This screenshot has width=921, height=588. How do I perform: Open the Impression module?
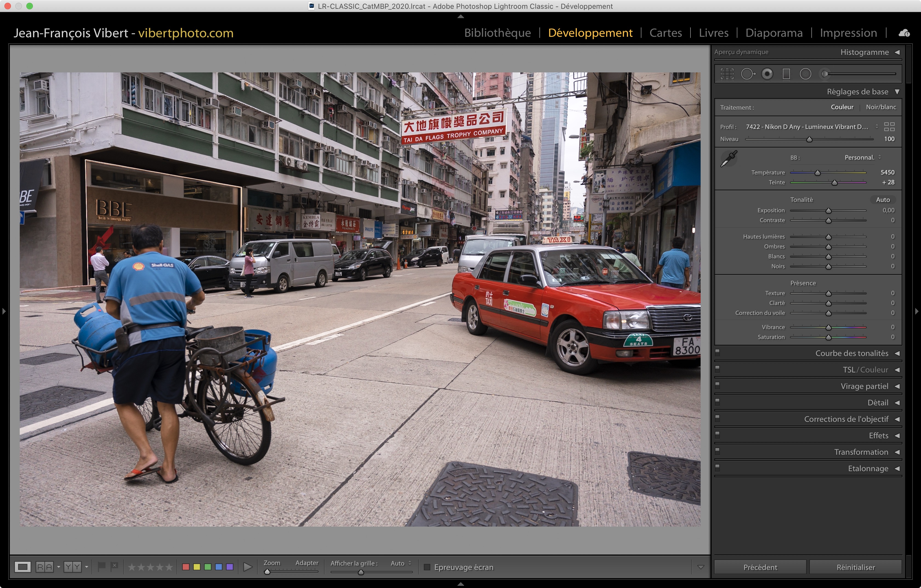(848, 33)
